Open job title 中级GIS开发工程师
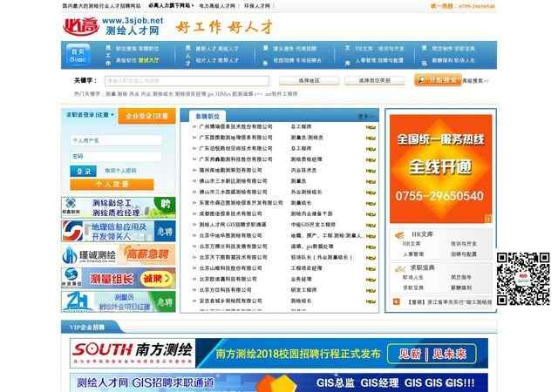 313,225
